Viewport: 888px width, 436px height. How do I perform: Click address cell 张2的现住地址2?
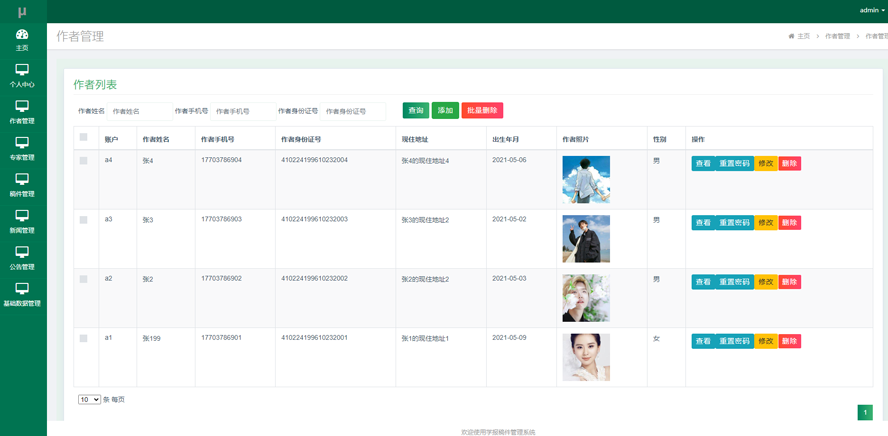click(425, 279)
